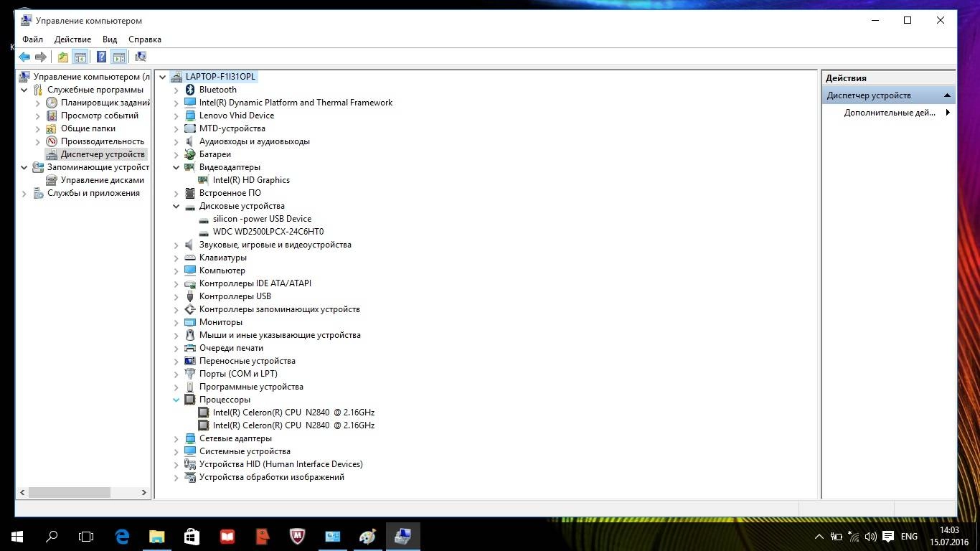Screen dimensions: 980x551
Task: Select Intel(R) Dynamic Platform and Thermal Framework
Action: coord(296,103)
